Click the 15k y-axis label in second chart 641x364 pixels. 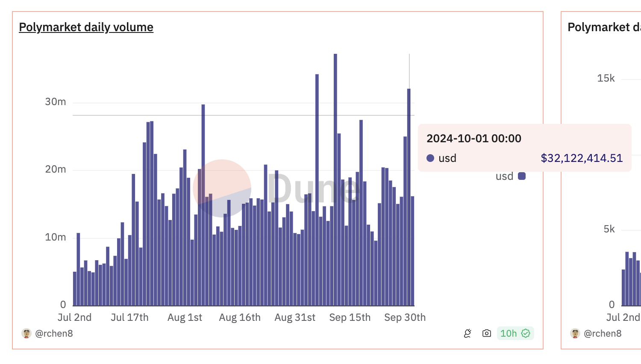606,78
